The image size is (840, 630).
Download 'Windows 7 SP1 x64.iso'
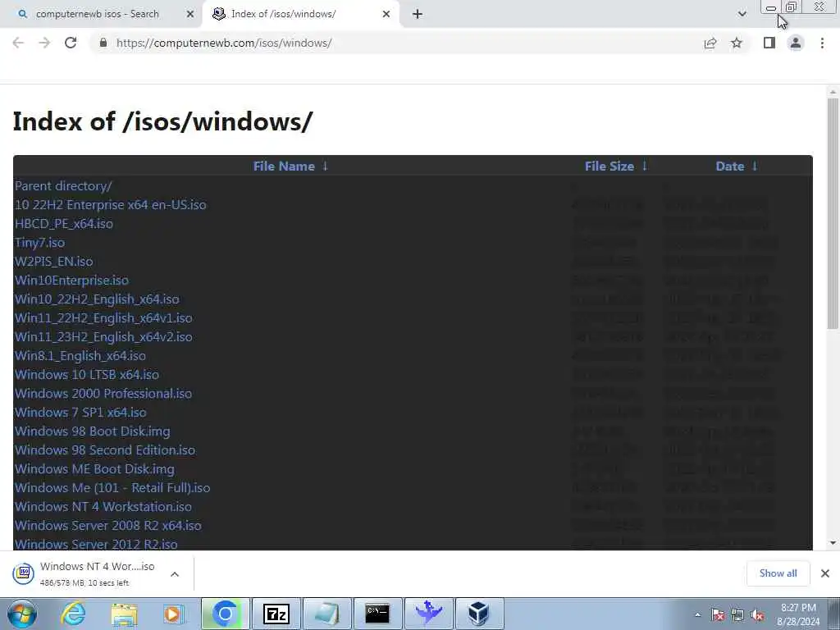[x=80, y=412]
